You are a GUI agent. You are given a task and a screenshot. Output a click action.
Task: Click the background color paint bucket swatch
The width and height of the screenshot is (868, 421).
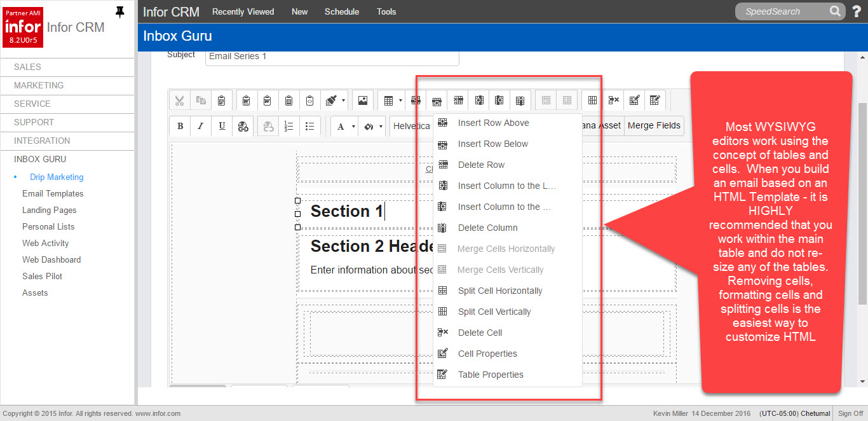pyautogui.click(x=369, y=126)
